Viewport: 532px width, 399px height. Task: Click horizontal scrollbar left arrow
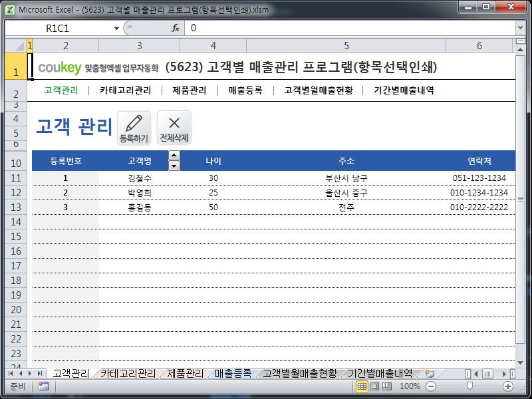click(476, 374)
